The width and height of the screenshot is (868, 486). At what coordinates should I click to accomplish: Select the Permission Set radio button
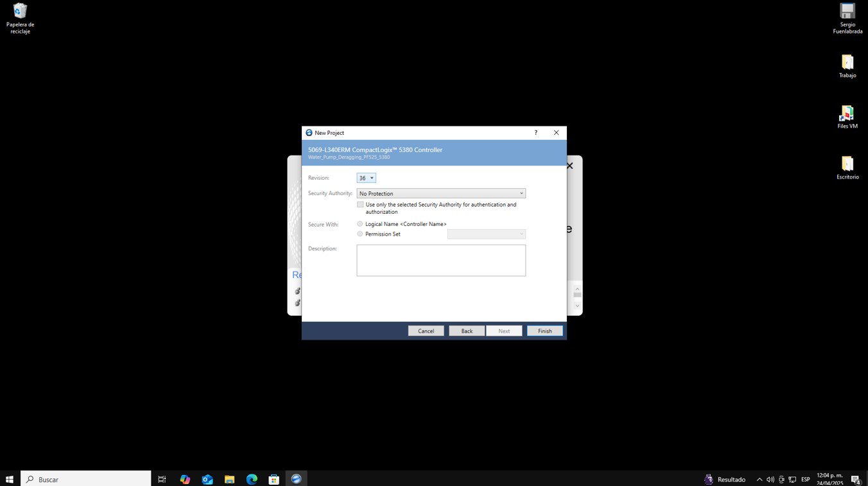point(360,234)
